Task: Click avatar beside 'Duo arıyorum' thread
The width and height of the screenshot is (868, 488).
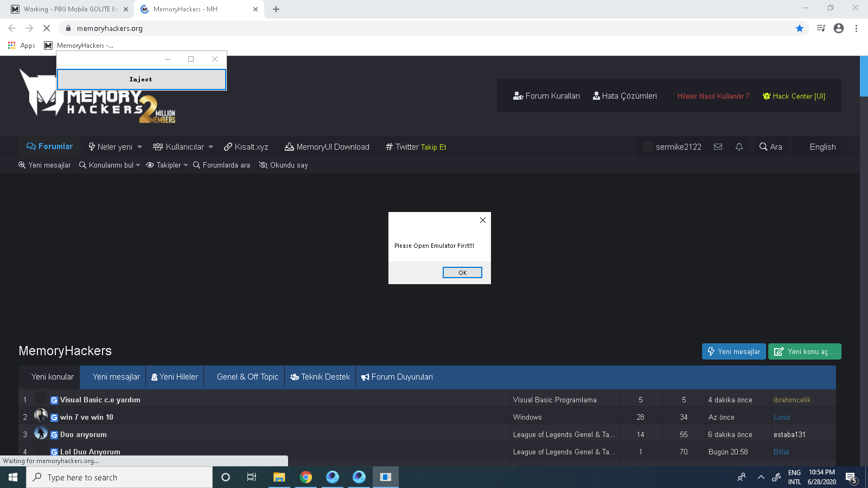Action: (x=41, y=433)
